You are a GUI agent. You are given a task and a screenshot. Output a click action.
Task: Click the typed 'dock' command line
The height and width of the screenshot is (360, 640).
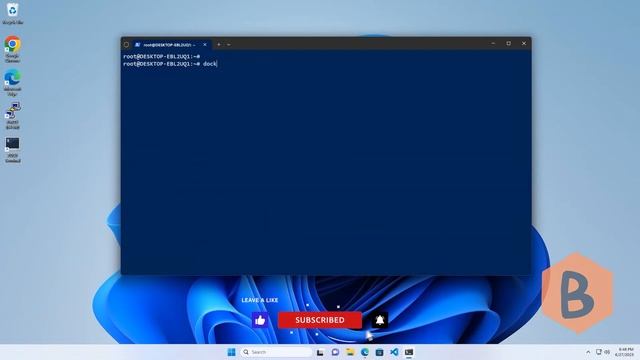point(170,64)
